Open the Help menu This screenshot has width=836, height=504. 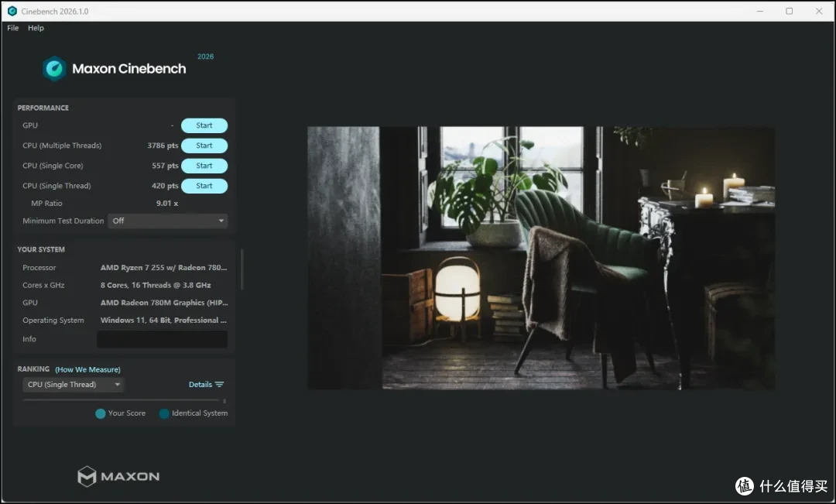click(36, 28)
